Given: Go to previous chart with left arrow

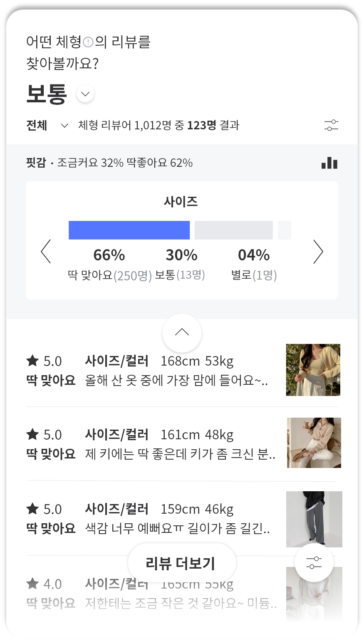Looking at the screenshot, I should click(46, 252).
